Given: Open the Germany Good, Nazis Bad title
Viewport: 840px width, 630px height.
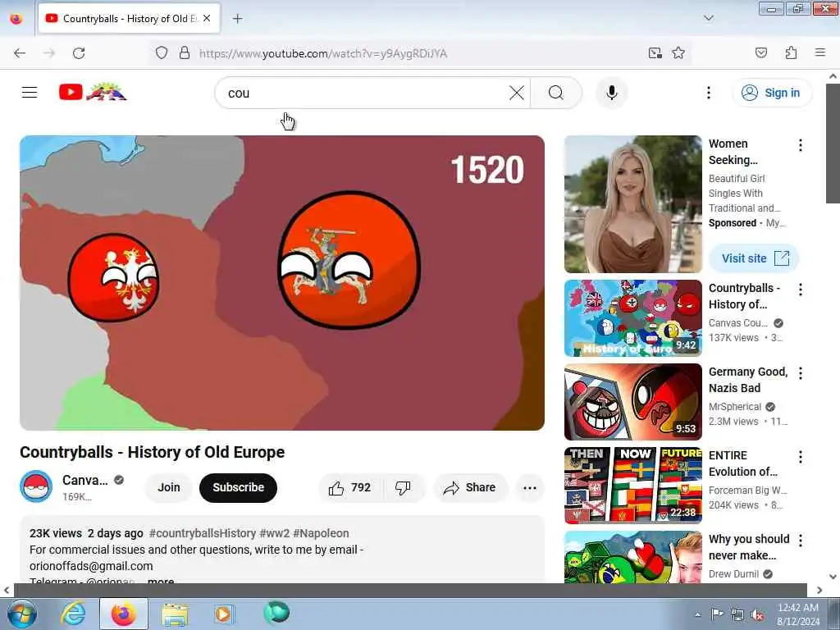Looking at the screenshot, I should [x=748, y=380].
